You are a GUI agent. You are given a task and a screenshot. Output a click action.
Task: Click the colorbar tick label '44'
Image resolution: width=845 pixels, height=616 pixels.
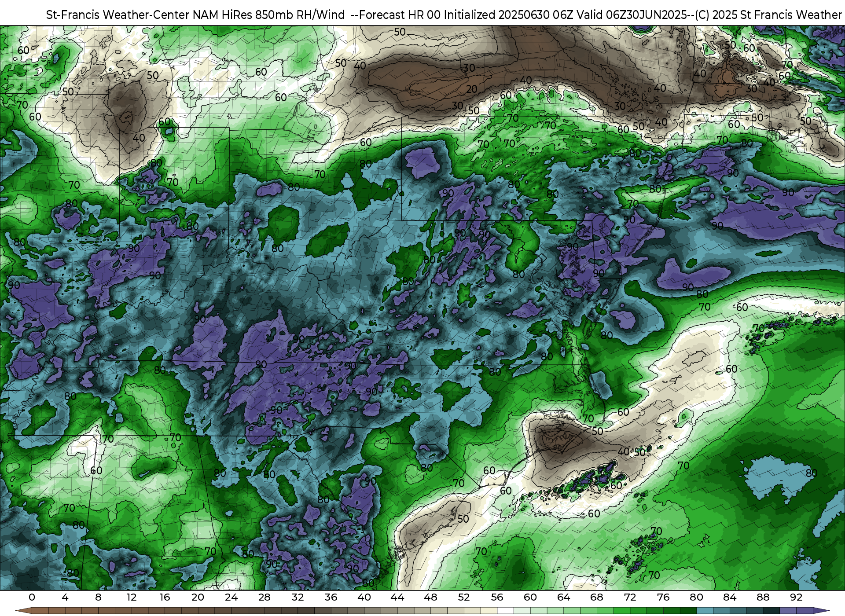pyautogui.click(x=397, y=597)
